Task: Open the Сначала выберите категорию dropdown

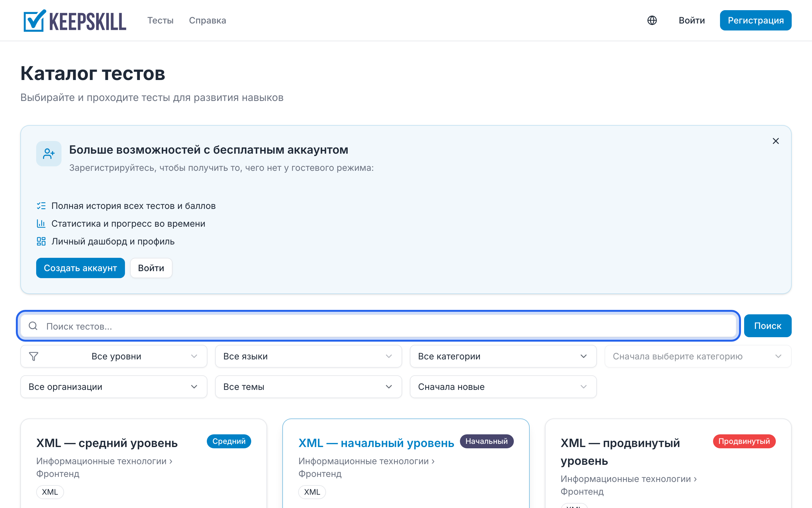Action: tap(698, 357)
